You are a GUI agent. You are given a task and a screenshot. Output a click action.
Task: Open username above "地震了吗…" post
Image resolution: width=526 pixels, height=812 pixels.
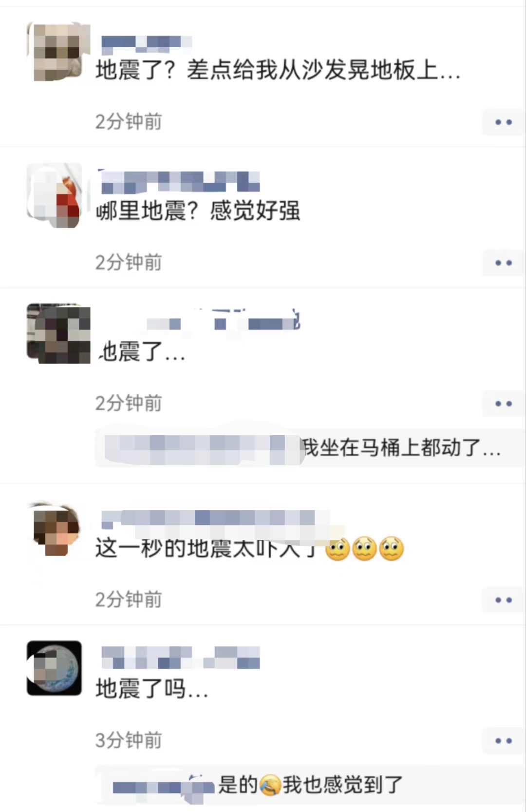180,657
